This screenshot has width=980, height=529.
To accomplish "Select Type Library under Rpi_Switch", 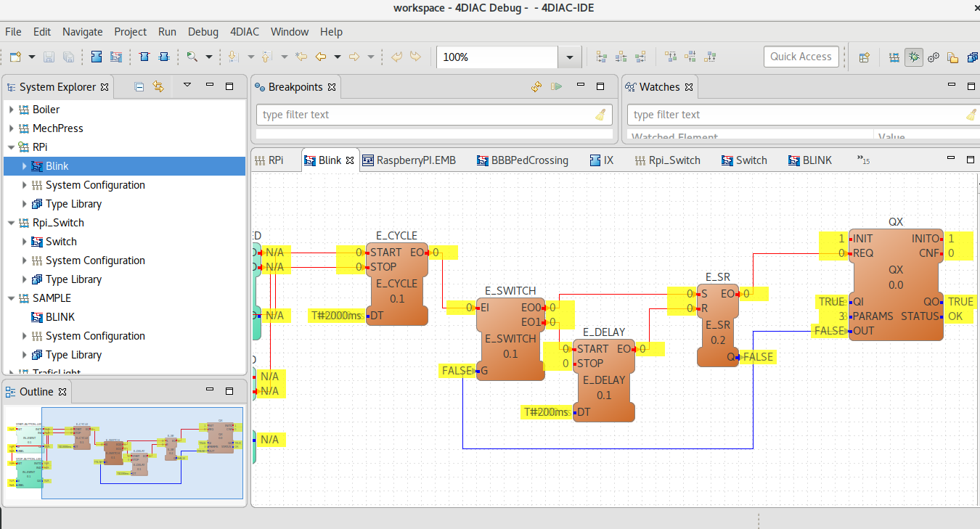I will [73, 279].
